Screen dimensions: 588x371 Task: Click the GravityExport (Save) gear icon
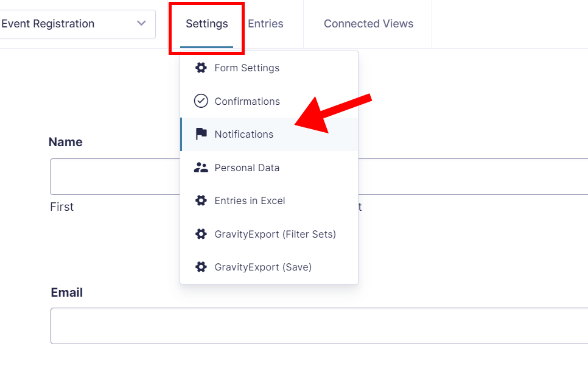tap(201, 267)
